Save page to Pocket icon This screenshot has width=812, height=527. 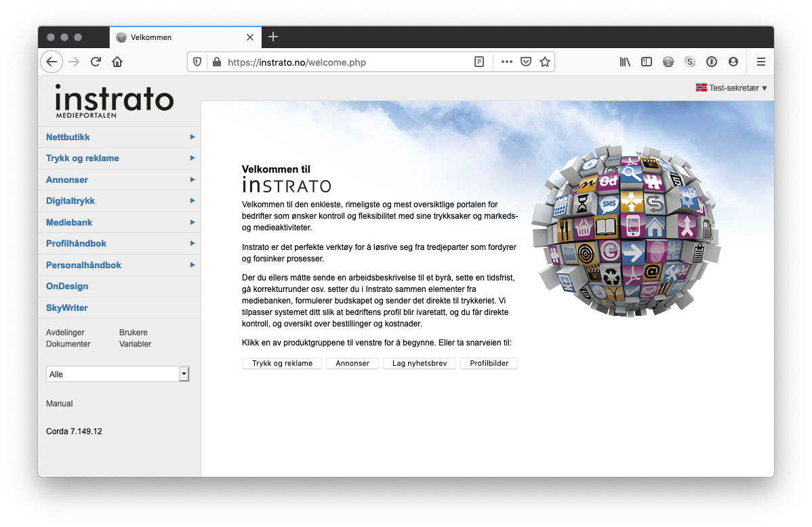click(525, 62)
